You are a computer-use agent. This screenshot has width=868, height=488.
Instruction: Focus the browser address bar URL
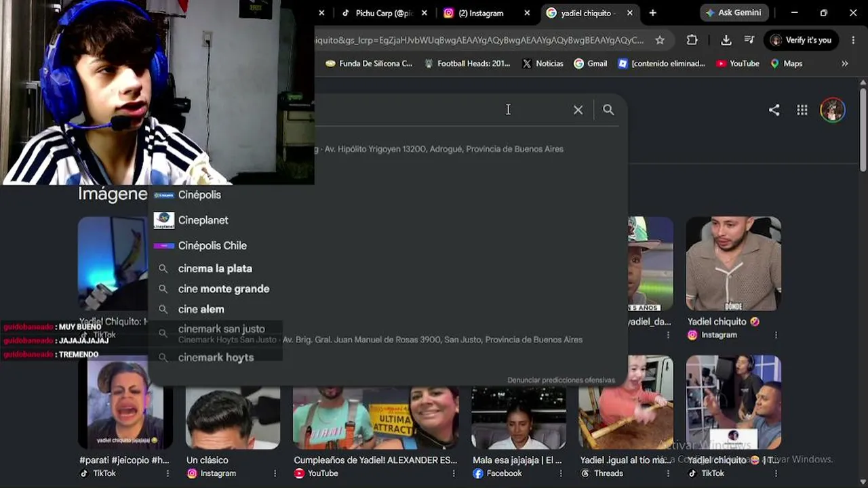click(x=478, y=40)
